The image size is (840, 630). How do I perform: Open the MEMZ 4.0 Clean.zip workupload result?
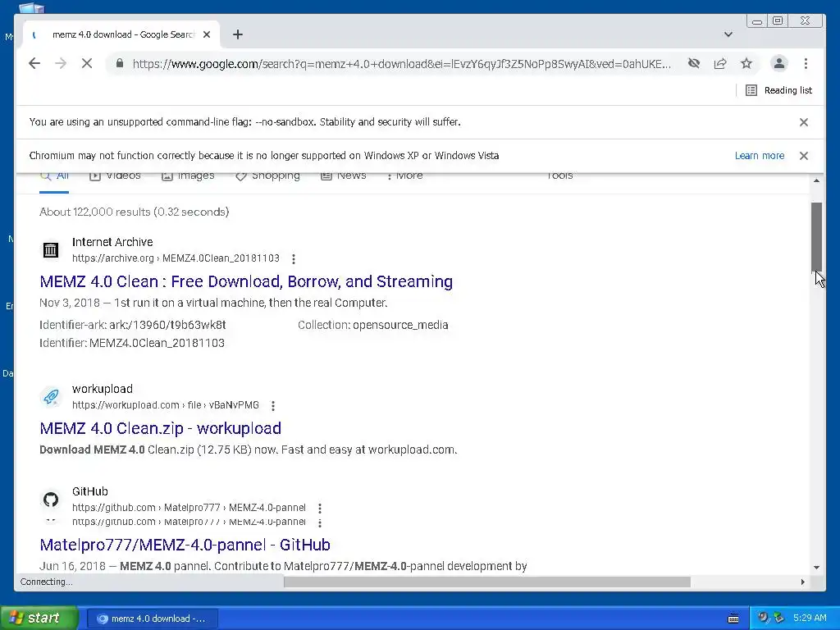(160, 428)
